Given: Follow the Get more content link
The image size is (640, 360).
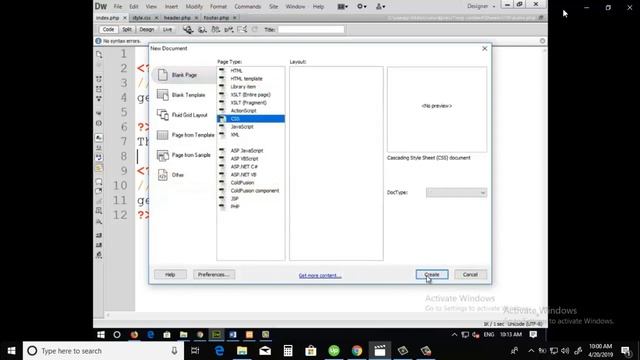Looking at the screenshot, I should pos(320,276).
